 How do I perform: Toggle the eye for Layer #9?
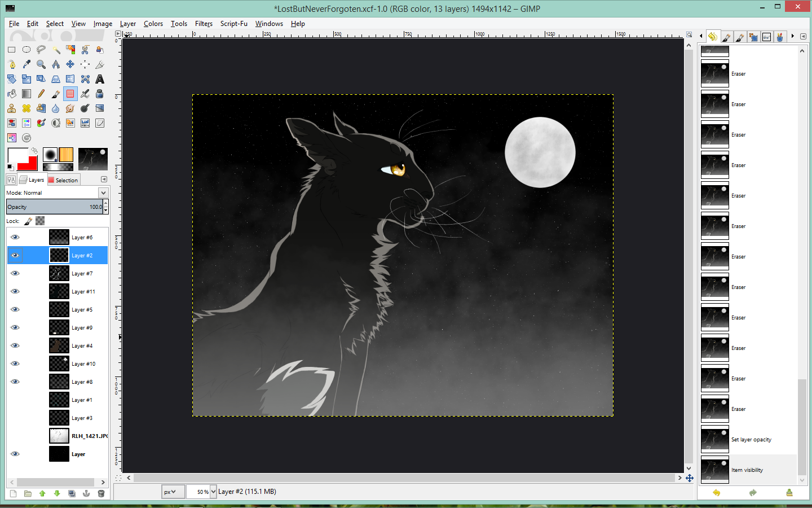pos(15,328)
